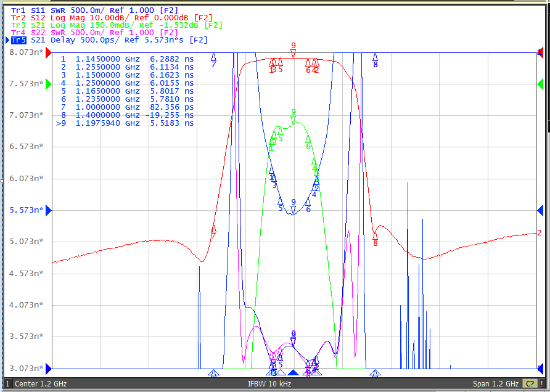
Task: Activate trace Tr3 S21 Log Mag label
Action: point(117,25)
